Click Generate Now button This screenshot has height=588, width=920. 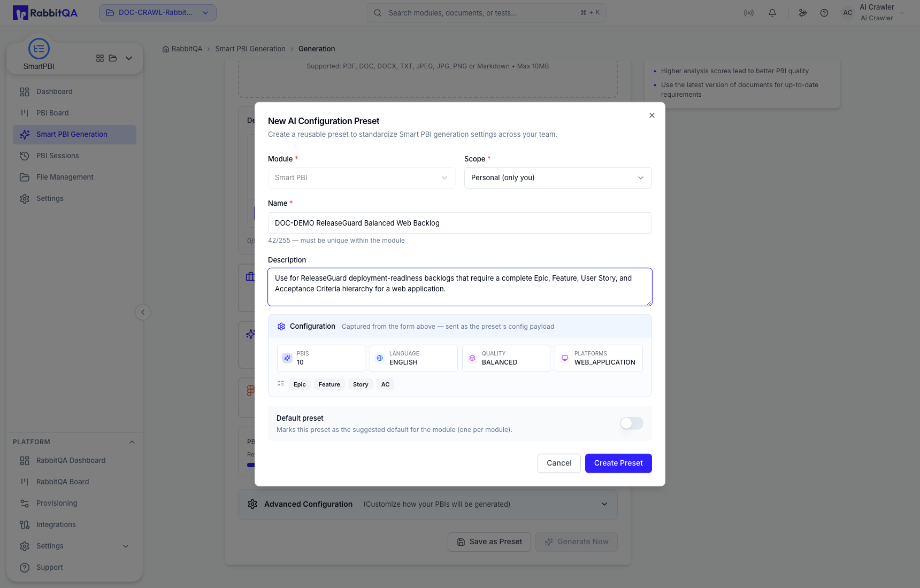(x=577, y=542)
